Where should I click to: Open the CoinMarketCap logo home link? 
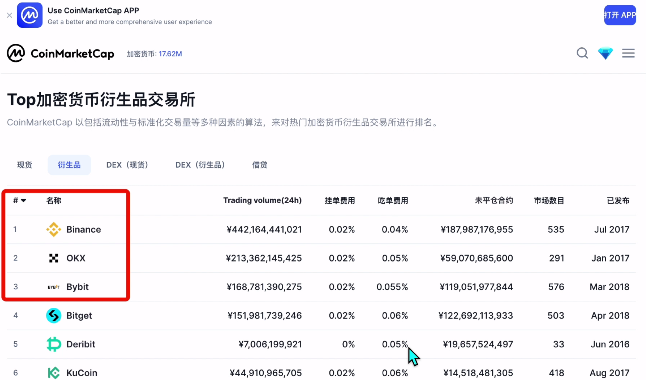tap(61, 53)
